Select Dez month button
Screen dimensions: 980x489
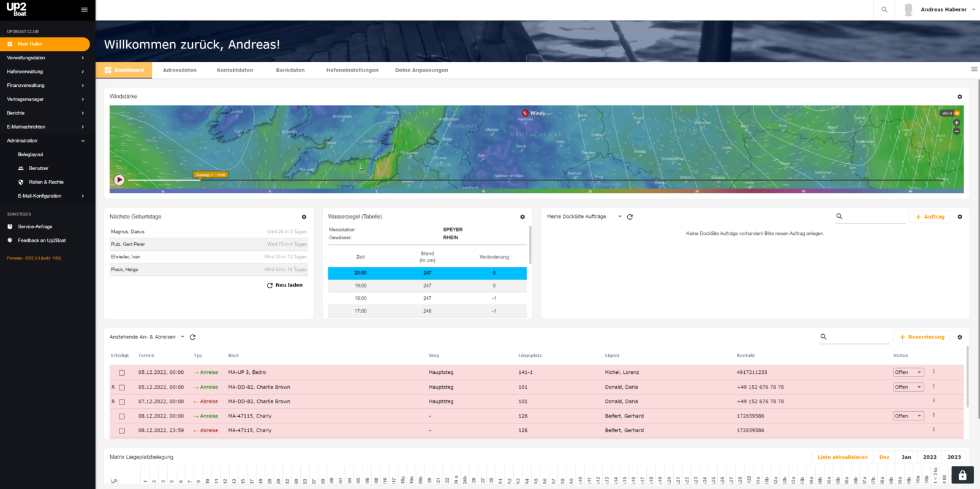pyautogui.click(x=884, y=457)
